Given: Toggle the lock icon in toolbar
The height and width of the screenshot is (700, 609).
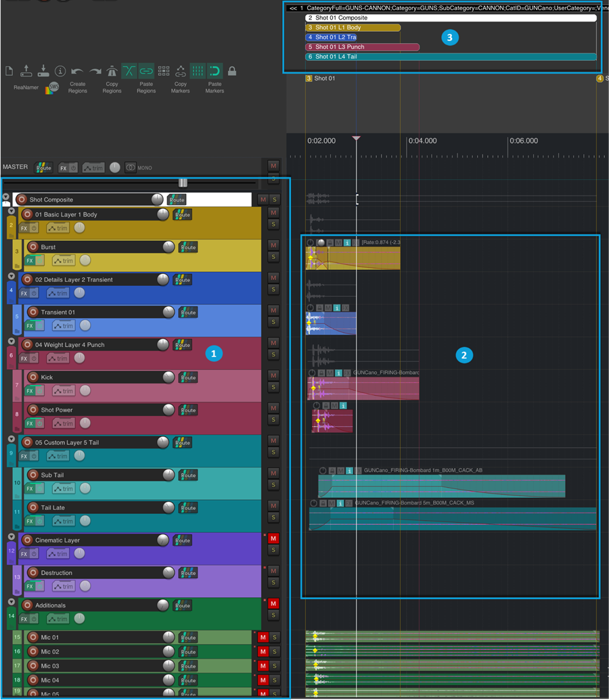Looking at the screenshot, I should click(232, 71).
